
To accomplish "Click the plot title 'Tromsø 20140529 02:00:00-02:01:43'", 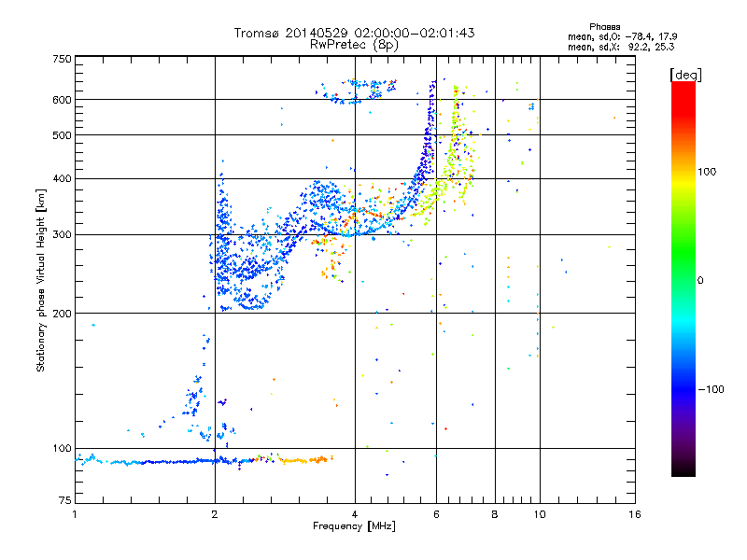I will tap(354, 33).
